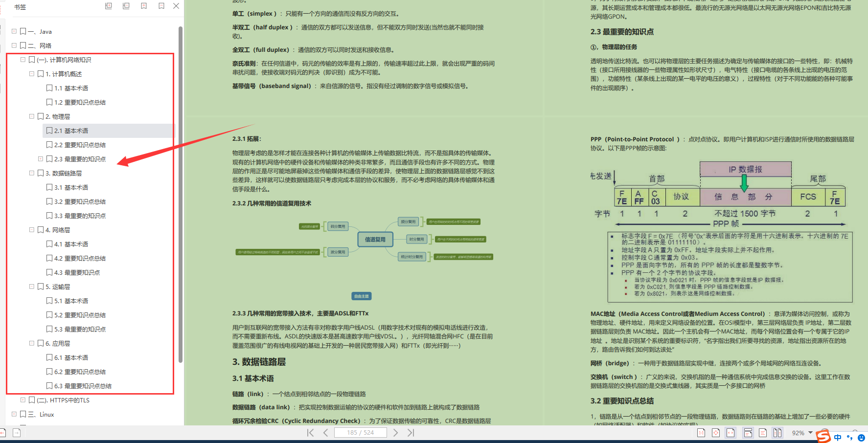Image resolution: width=868 pixels, height=443 pixels.
Task: Click the delete bookmark icon
Action: pyautogui.click(x=161, y=6)
